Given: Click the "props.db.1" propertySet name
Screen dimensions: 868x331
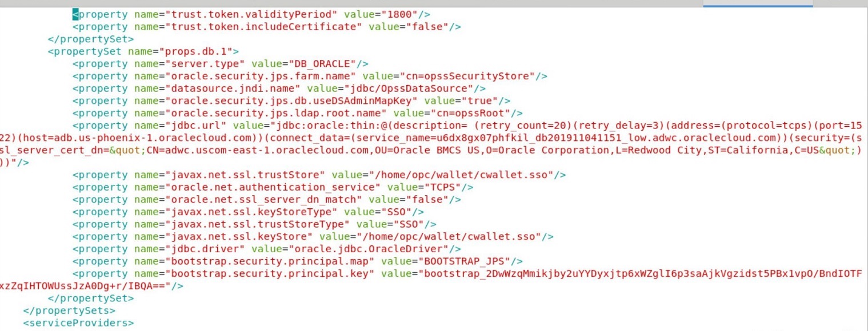Looking at the screenshot, I should (x=197, y=51).
